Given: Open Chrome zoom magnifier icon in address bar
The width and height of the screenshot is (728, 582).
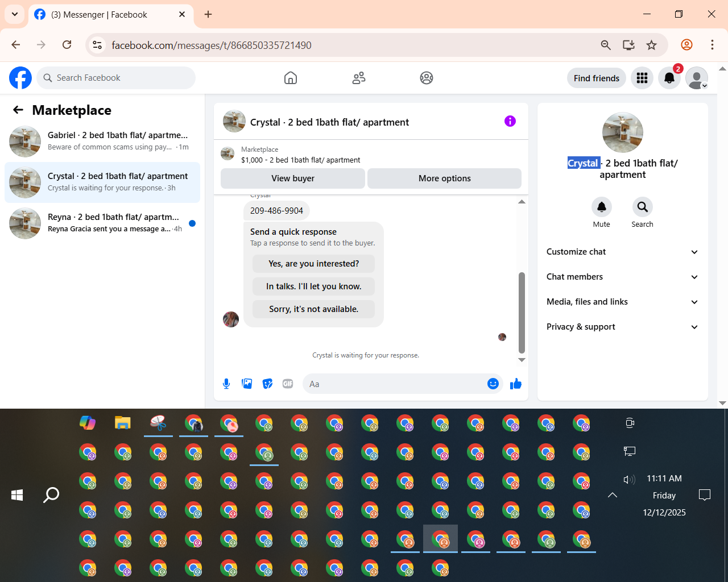Looking at the screenshot, I should click(x=606, y=45).
